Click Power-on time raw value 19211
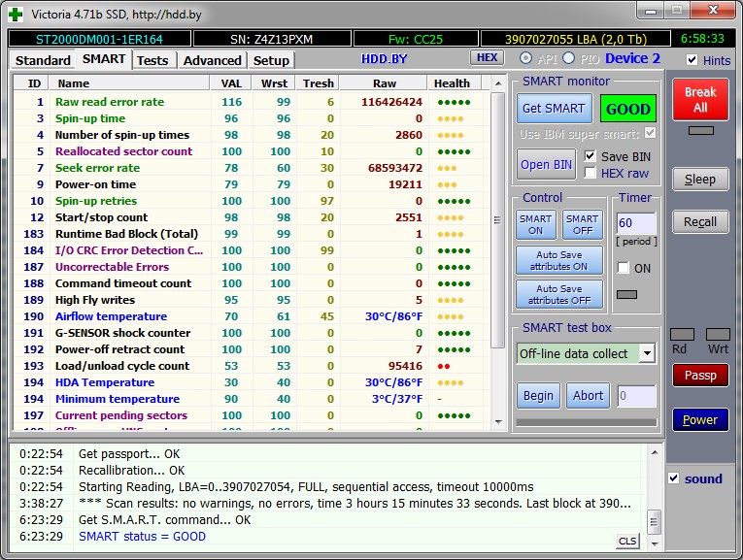 405,184
